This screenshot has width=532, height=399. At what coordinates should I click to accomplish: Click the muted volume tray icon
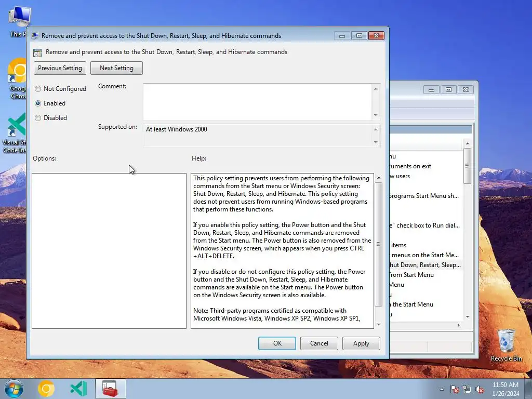tap(480, 389)
